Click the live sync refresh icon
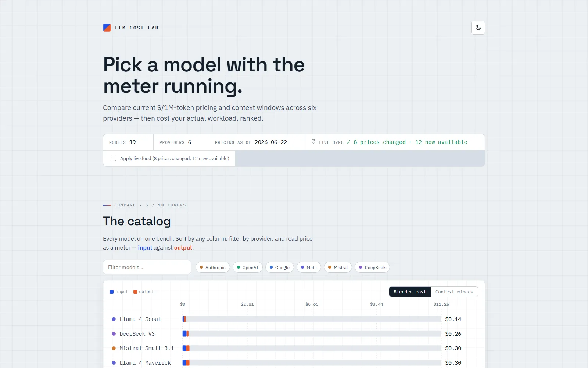The width and height of the screenshot is (588, 368). point(313,142)
